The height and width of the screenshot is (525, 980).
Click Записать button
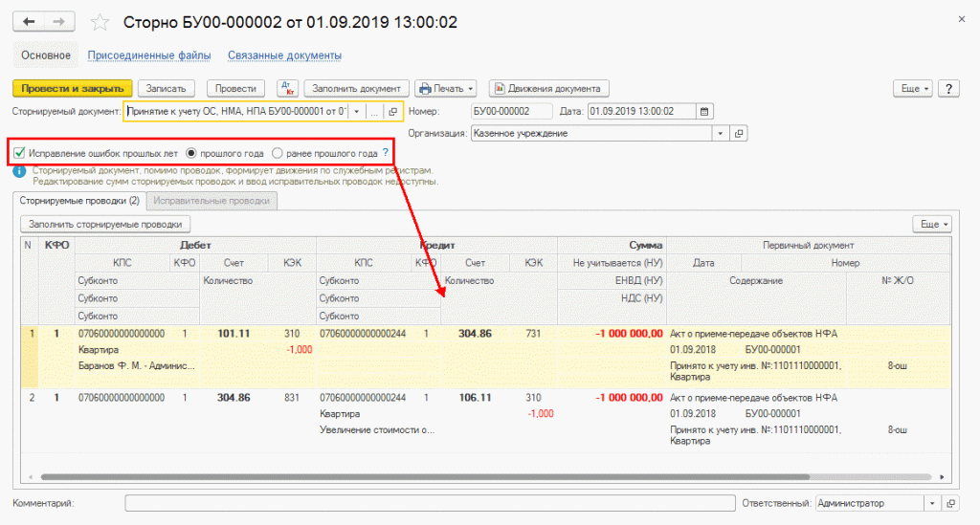pyautogui.click(x=166, y=89)
